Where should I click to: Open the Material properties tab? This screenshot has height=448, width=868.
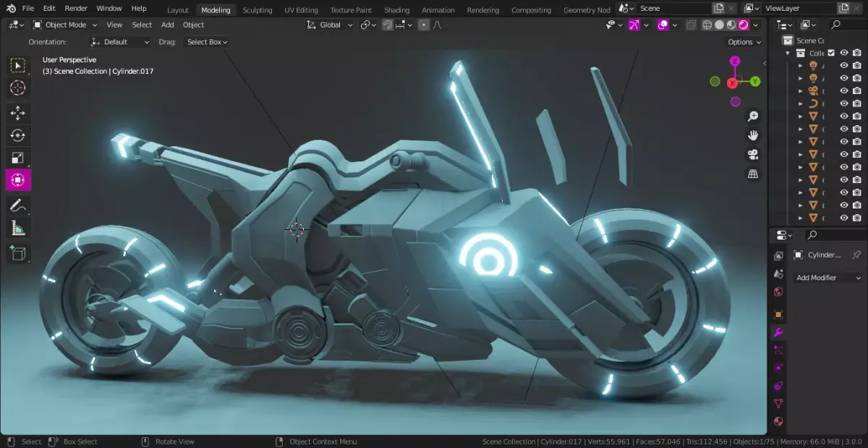click(778, 421)
